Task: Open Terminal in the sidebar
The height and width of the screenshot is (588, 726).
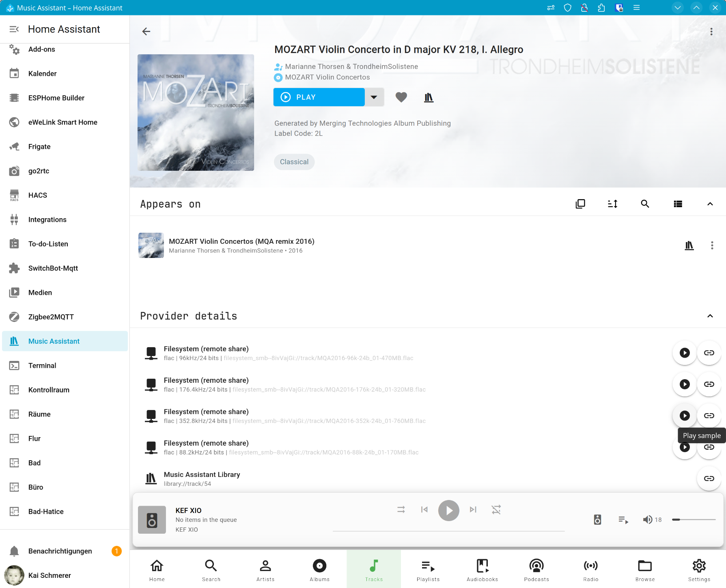Action: pyautogui.click(x=65, y=365)
